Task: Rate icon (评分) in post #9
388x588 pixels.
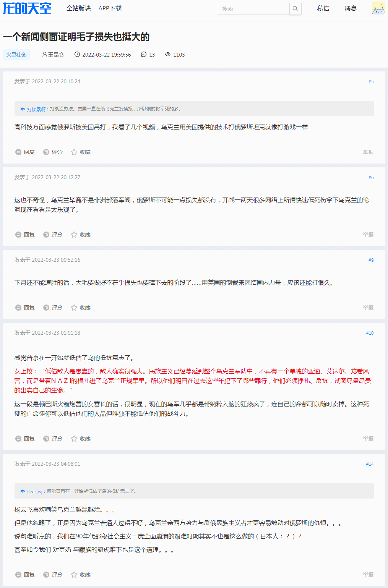Action: click(46, 308)
